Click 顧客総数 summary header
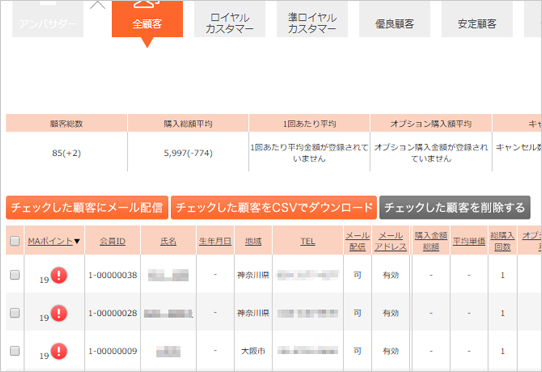542x372 pixels. click(x=66, y=123)
